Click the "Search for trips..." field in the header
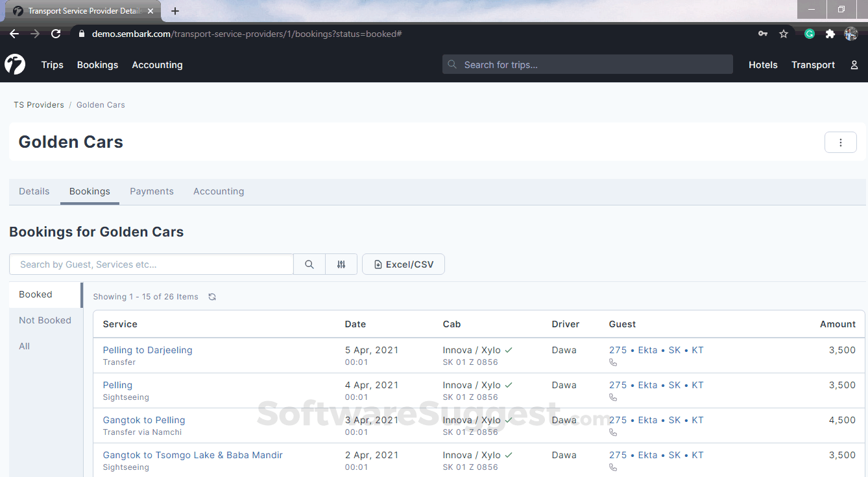Screen dimensions: 868x477 (x=587, y=64)
